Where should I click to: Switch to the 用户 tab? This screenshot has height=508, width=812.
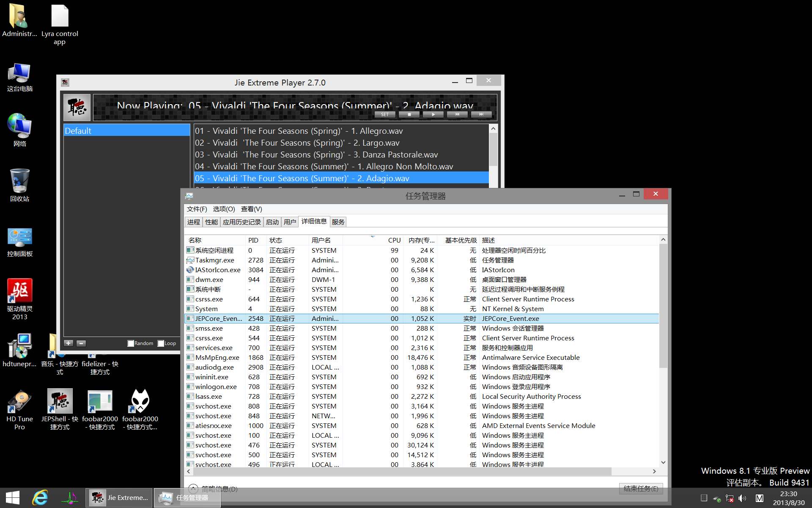click(290, 222)
